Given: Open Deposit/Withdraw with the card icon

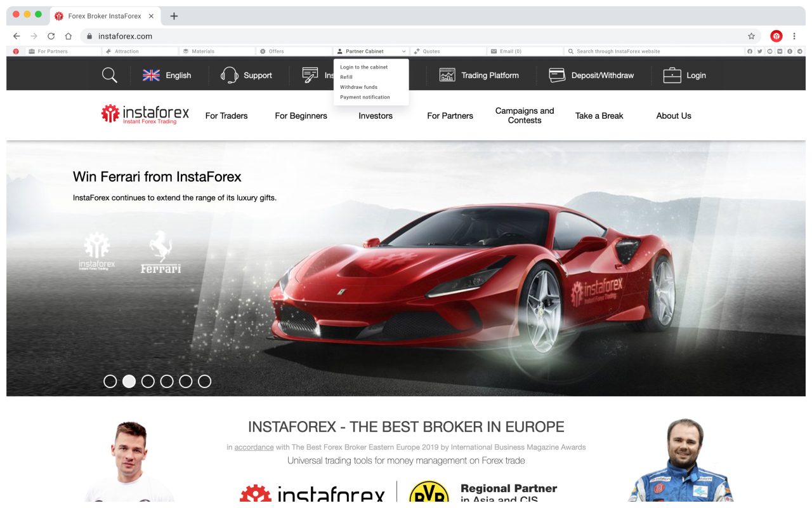Looking at the screenshot, I should (x=591, y=75).
